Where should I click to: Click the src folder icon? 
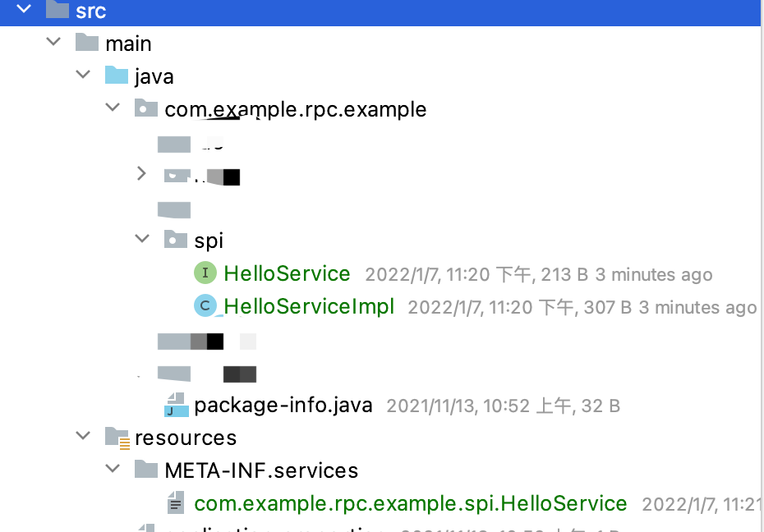click(57, 11)
